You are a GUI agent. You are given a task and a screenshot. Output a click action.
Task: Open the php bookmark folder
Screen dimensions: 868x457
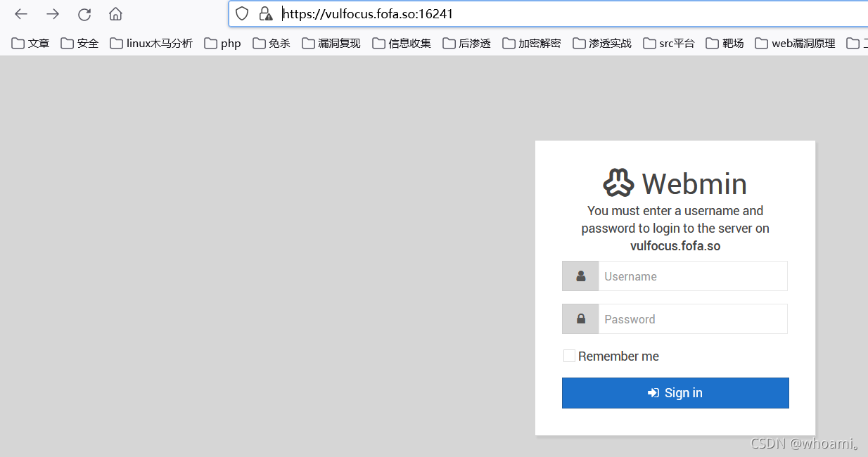223,44
